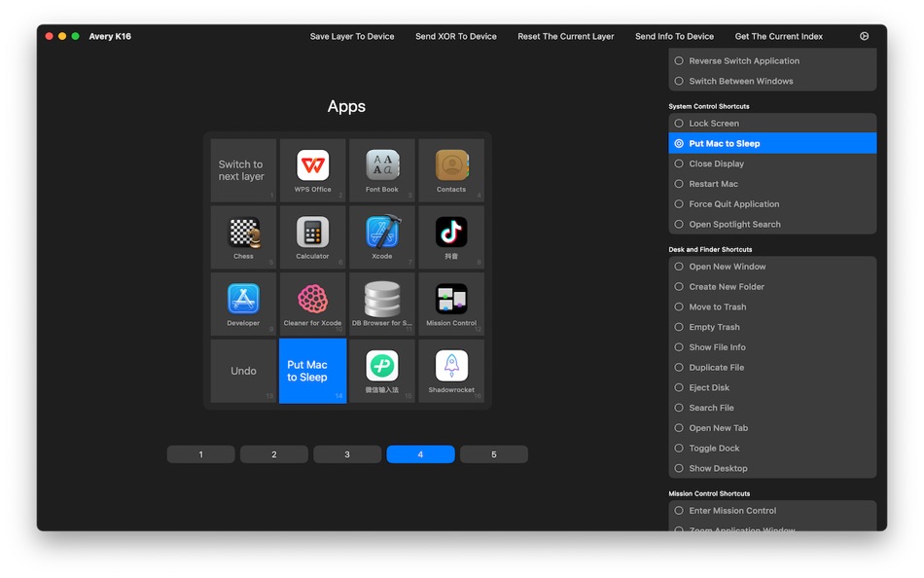Select the Developer app tile
Image resolution: width=924 pixels, height=578 pixels.
pos(243,305)
